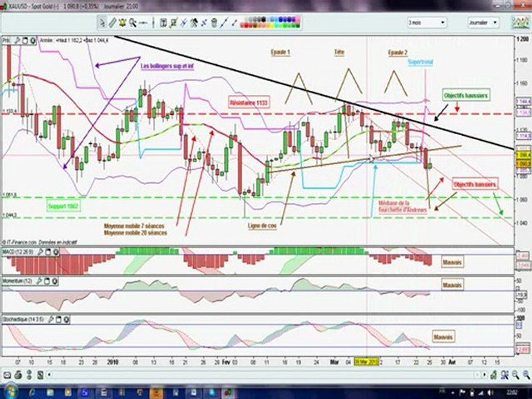
Task: Open MACD indicator wrench settings
Action: tap(40, 252)
